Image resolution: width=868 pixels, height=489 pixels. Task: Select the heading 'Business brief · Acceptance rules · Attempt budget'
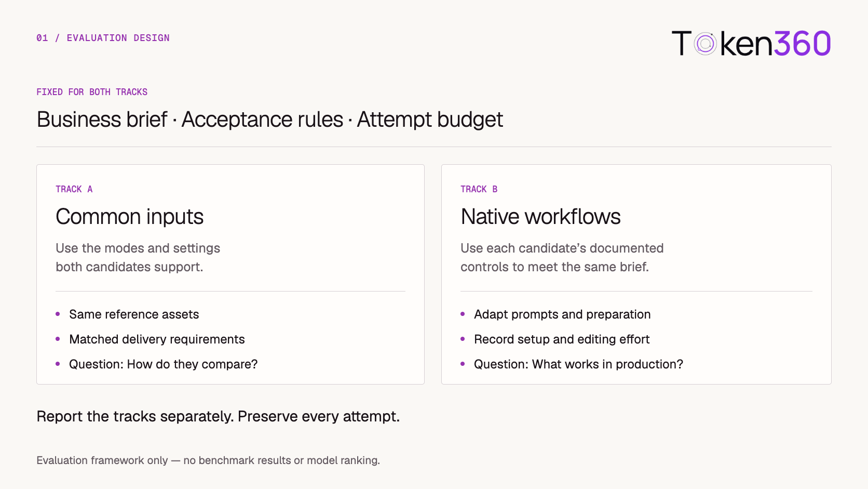[270, 120]
